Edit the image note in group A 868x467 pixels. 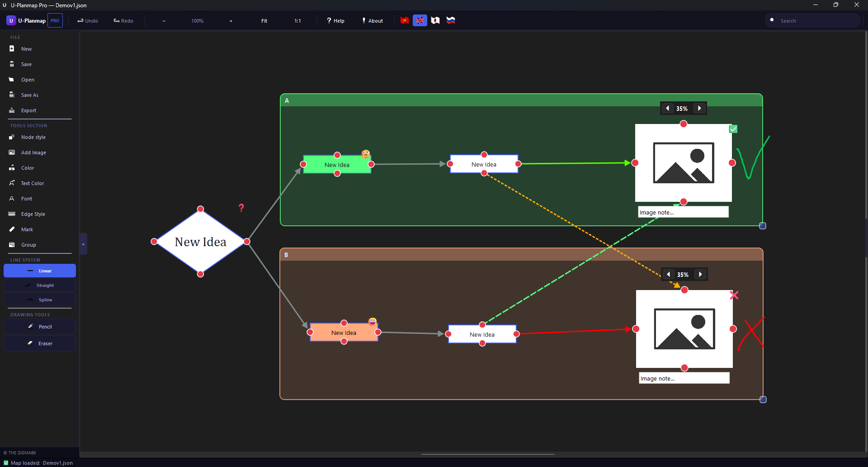pos(684,212)
